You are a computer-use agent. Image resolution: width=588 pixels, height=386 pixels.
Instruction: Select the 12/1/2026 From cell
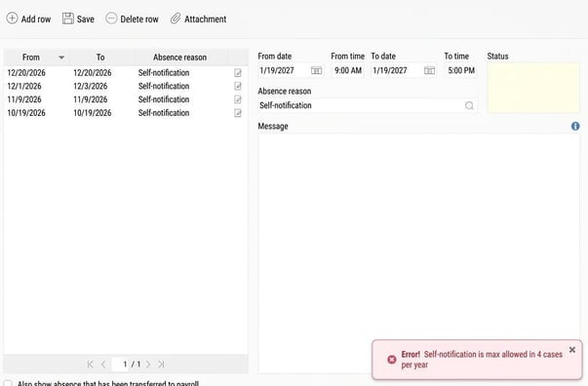[24, 86]
